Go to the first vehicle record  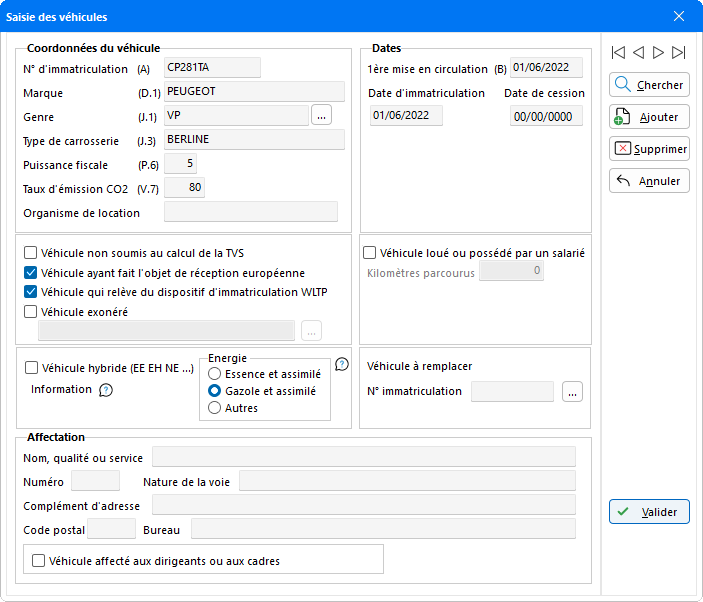[x=618, y=52]
